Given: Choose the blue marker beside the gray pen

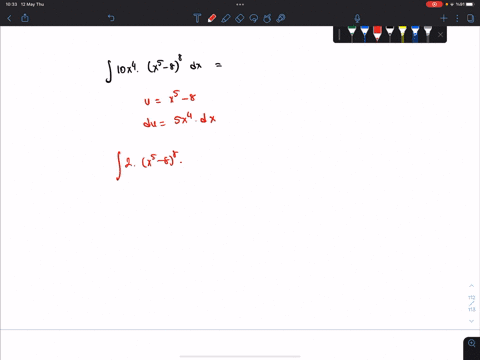Looking at the screenshot, I should tap(415, 34).
